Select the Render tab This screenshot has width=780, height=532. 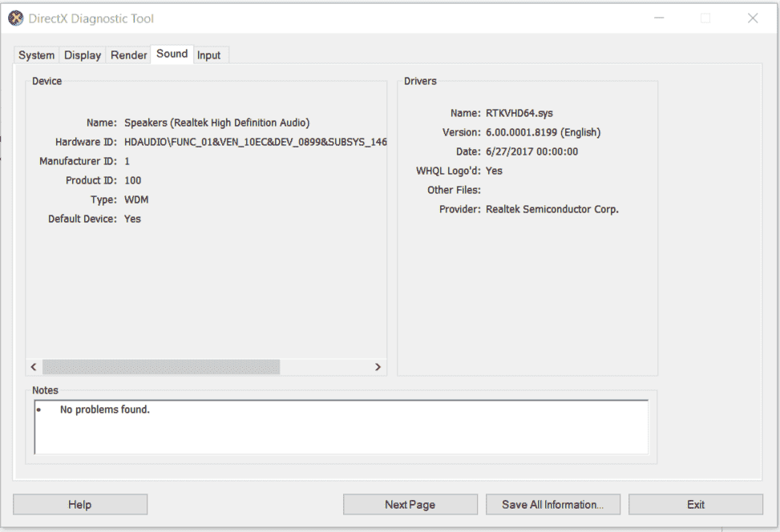tap(128, 55)
